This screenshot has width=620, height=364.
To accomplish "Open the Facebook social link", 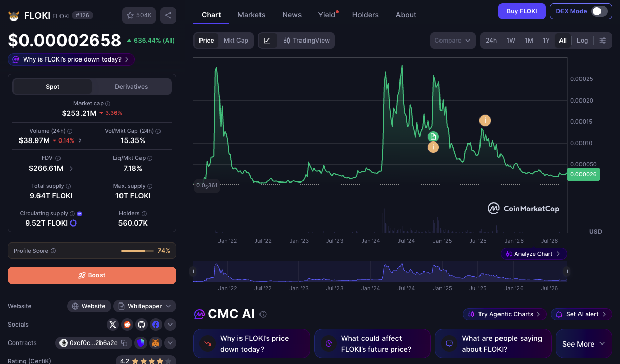I will click(156, 325).
